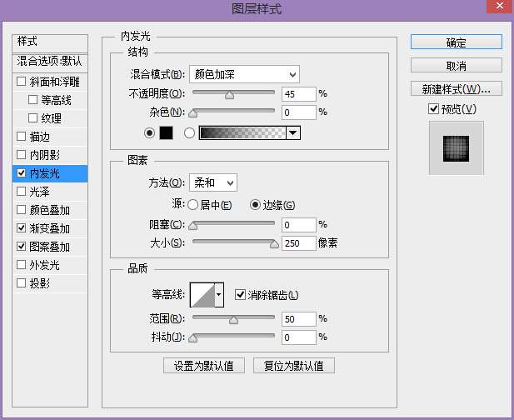Viewport: 514px width, 420px height.
Task: Uncheck the 图案叠加 checkbox
Action: 22,246
